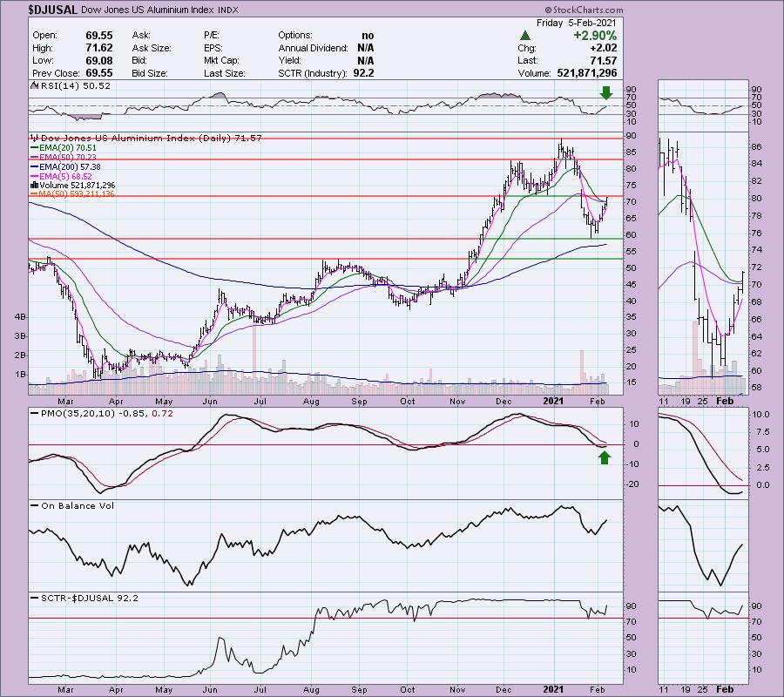Click the Mkt Cap label
The height and width of the screenshot is (697, 784).
221,60
